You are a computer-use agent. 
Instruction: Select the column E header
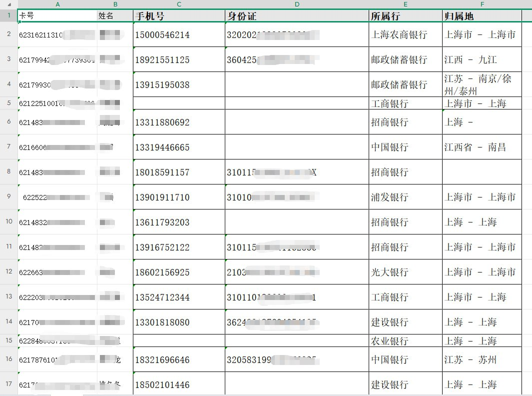pos(405,4)
